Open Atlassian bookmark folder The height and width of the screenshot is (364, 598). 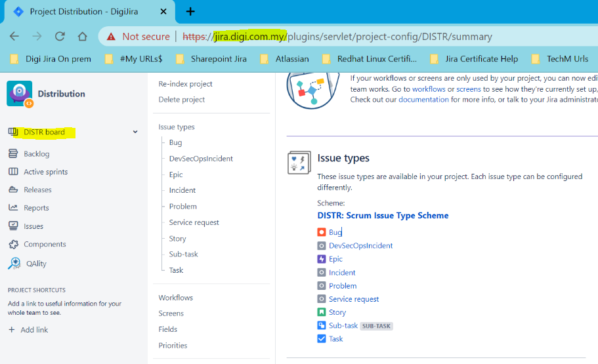(x=284, y=58)
